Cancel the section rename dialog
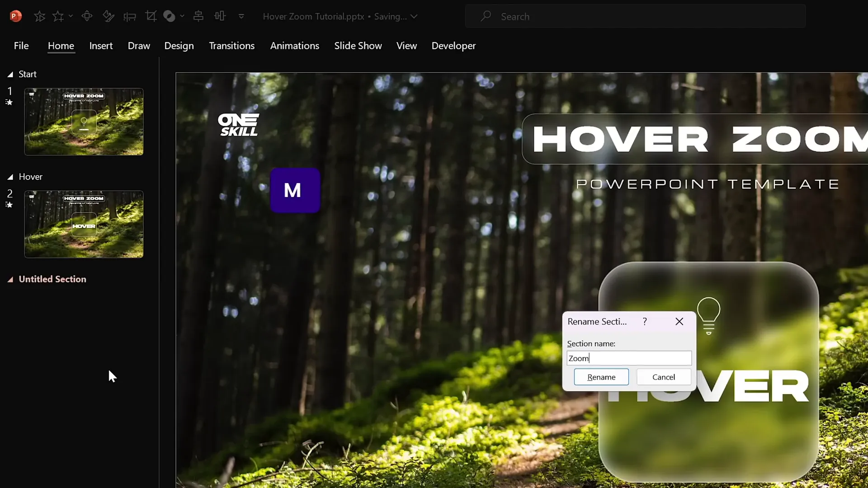 [663, 376]
